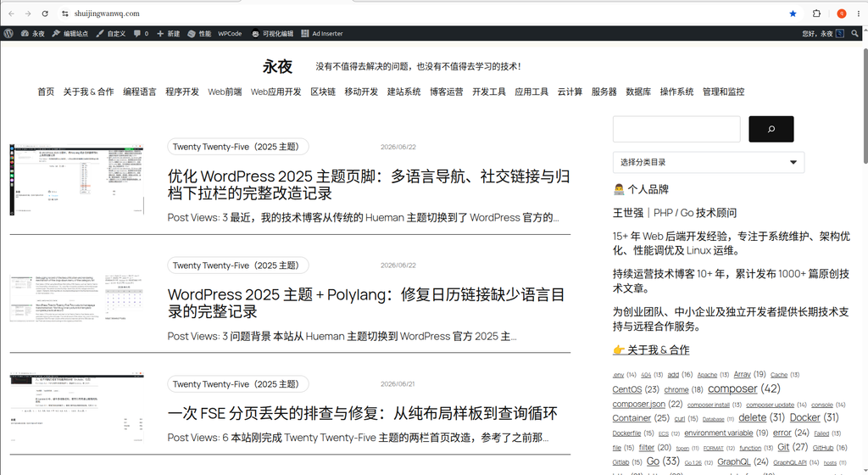Open post title 修复日历链接缺少语言目录
Image resolution: width=868 pixels, height=475 pixels.
pos(366,303)
